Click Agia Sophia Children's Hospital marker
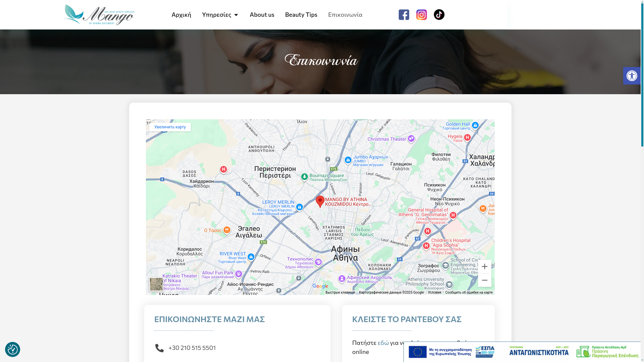Screen dimensions: 644x362 (x=426, y=246)
